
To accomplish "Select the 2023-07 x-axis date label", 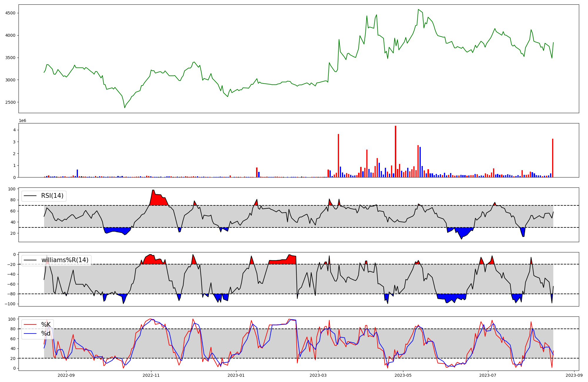I will pyautogui.click(x=488, y=375).
